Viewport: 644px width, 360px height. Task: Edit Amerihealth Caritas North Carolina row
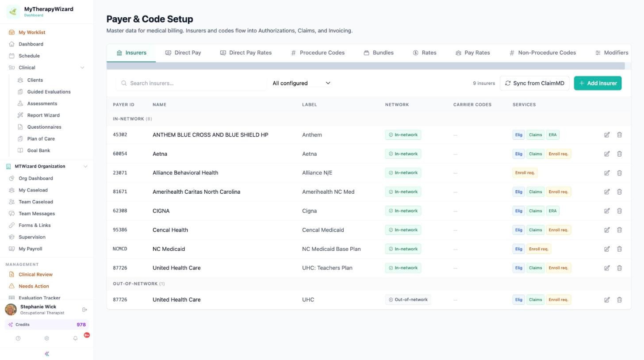(x=607, y=192)
